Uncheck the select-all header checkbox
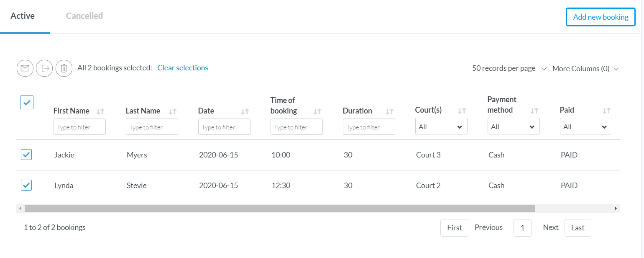This screenshot has width=644, height=258. (27, 103)
